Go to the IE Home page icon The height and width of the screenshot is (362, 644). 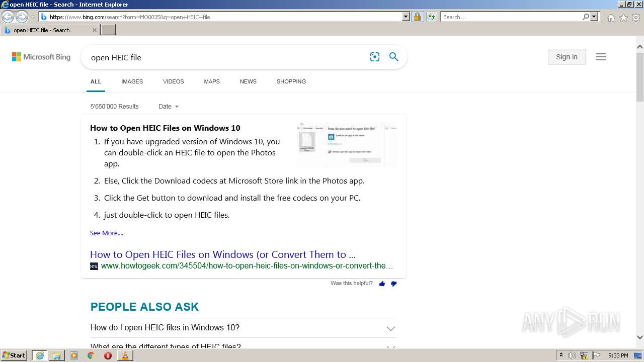[x=611, y=18]
